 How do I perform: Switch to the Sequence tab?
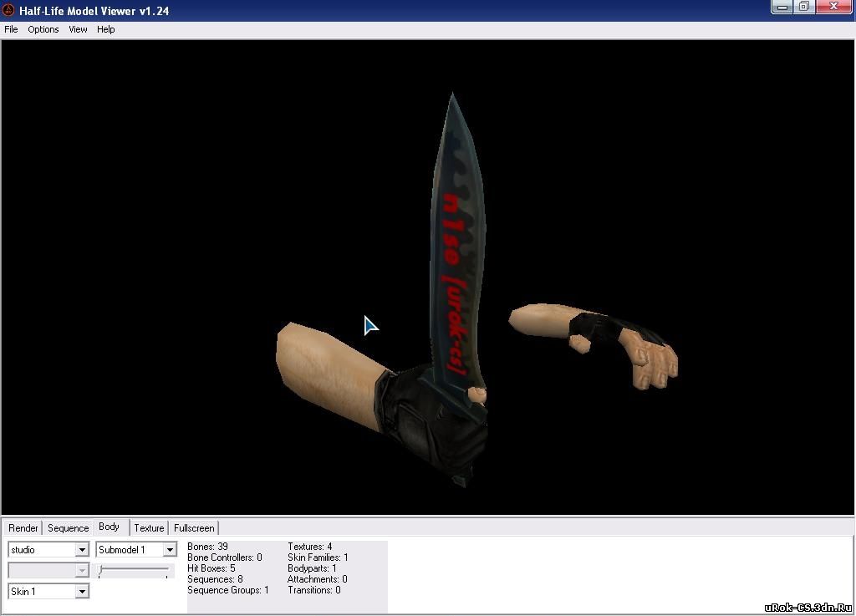[x=69, y=527]
